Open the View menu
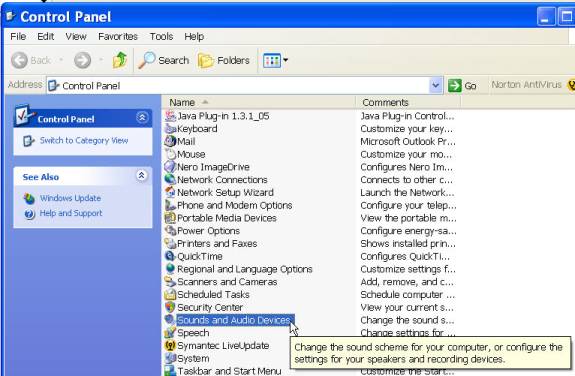Image resolution: width=575 pixels, height=376 pixels. 76,37
